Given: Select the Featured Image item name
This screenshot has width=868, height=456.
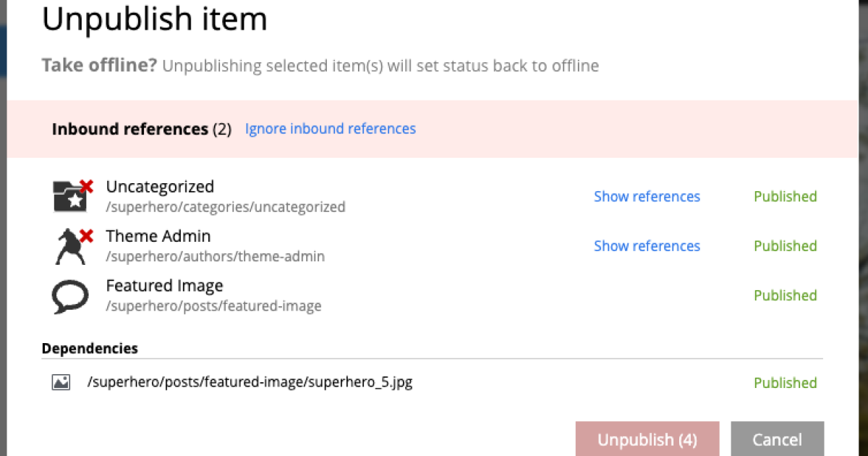Looking at the screenshot, I should (x=164, y=285).
